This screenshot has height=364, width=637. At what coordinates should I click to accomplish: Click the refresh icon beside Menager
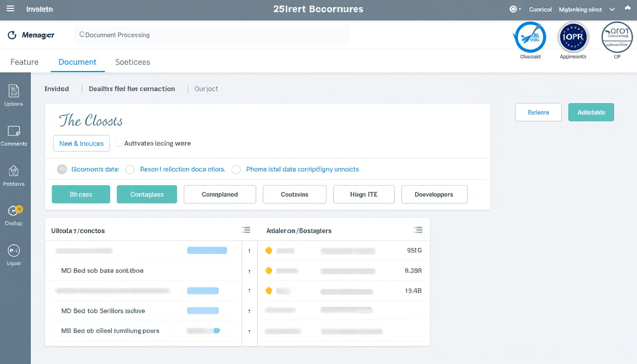point(12,35)
